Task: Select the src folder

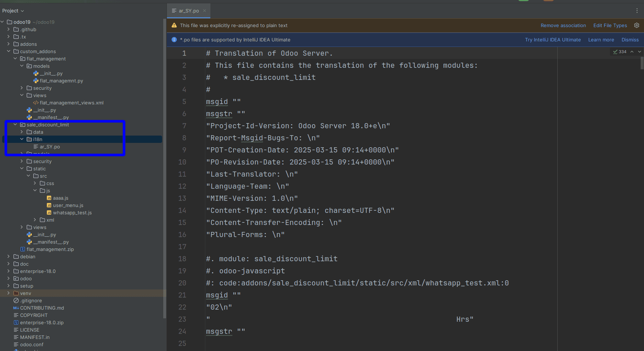Action: point(43,176)
